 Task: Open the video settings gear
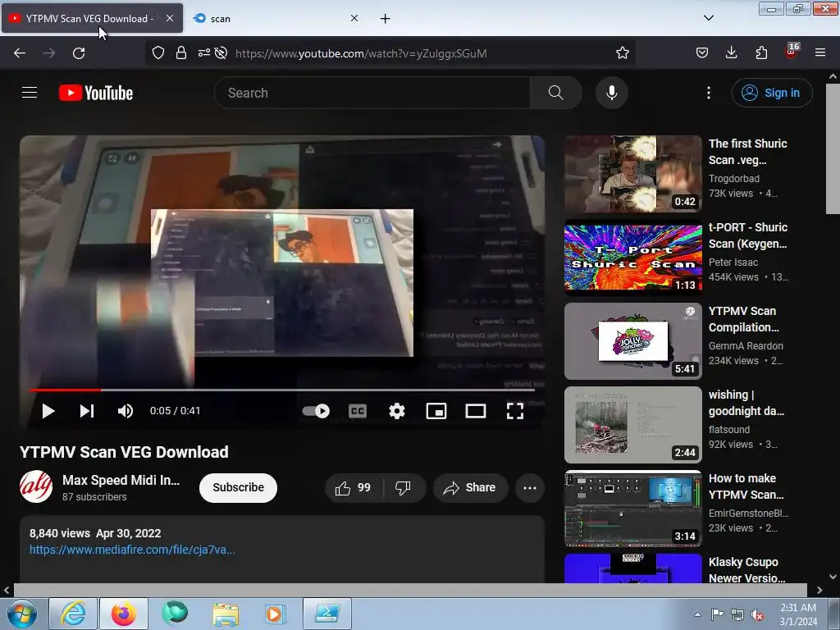[x=396, y=411]
